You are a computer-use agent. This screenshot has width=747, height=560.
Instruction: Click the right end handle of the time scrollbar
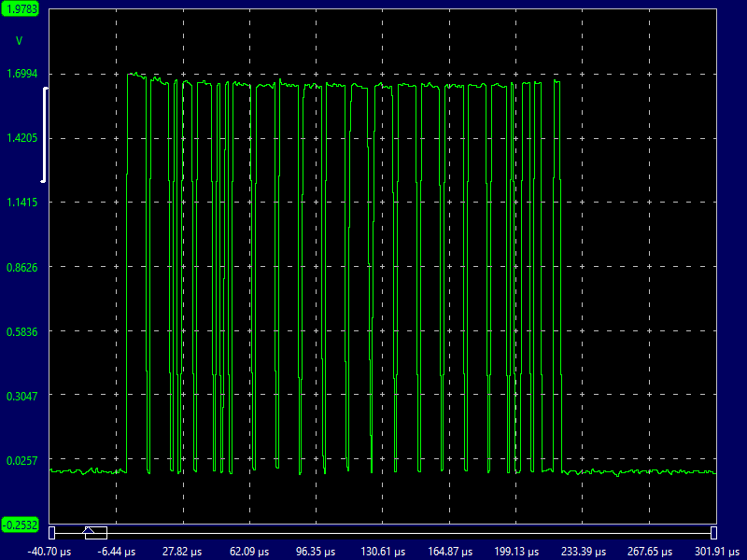coord(713,533)
